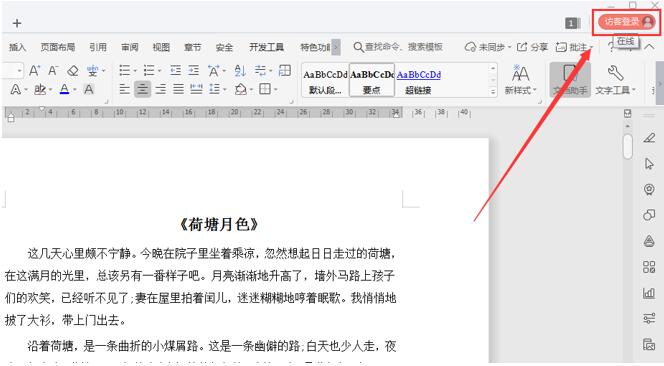The image size is (664, 366).
Task: Click the decrease indent icon
Action: point(175,70)
